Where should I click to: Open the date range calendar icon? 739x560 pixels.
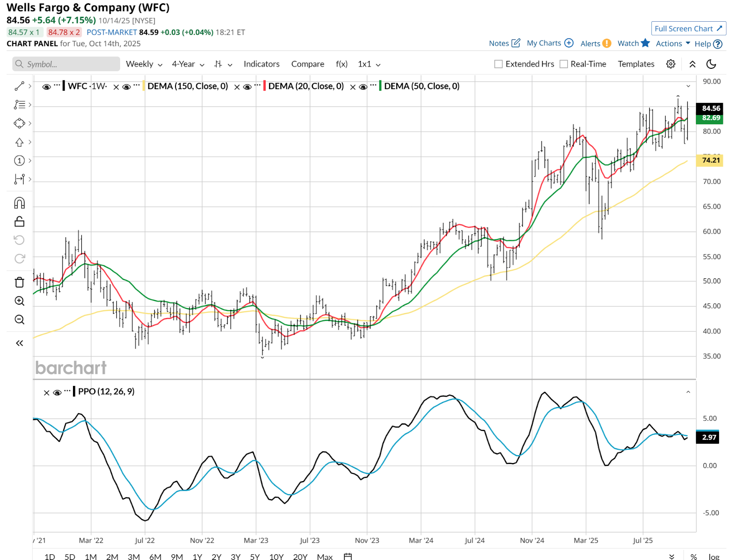click(348, 556)
